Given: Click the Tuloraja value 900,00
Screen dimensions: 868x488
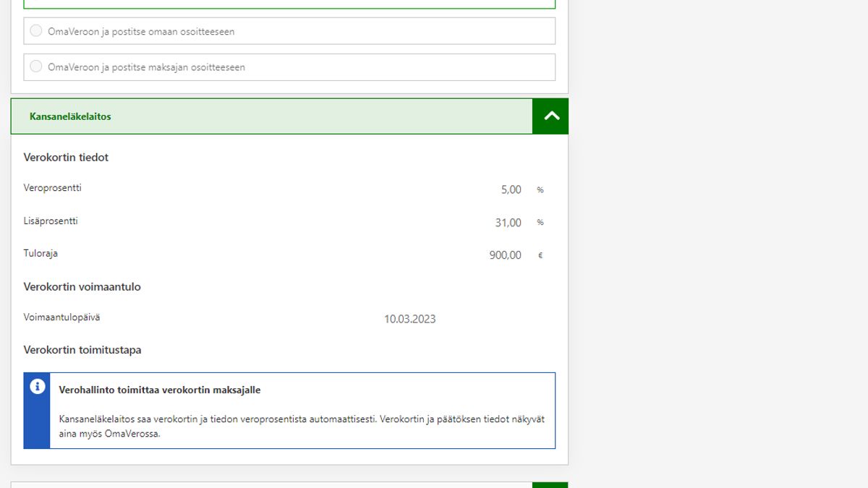Looking at the screenshot, I should (x=505, y=255).
